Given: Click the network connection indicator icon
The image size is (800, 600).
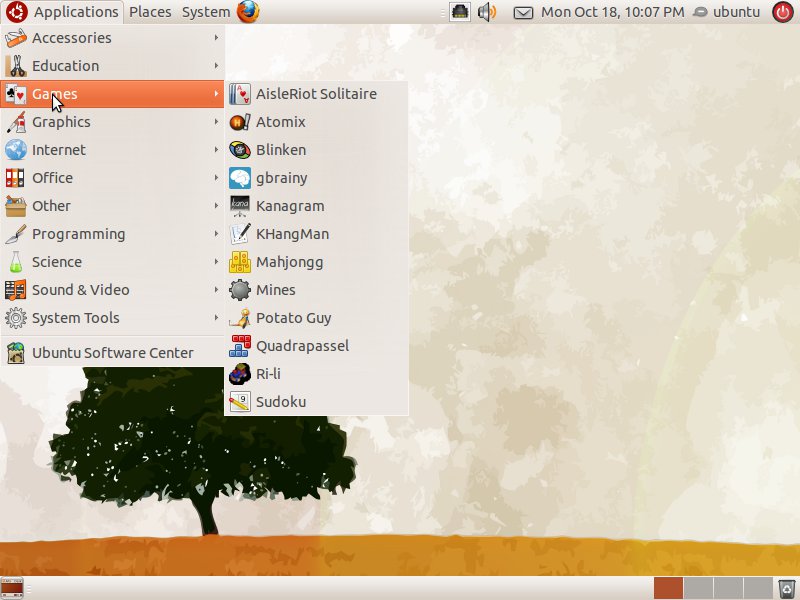Looking at the screenshot, I should pyautogui.click(x=460, y=12).
